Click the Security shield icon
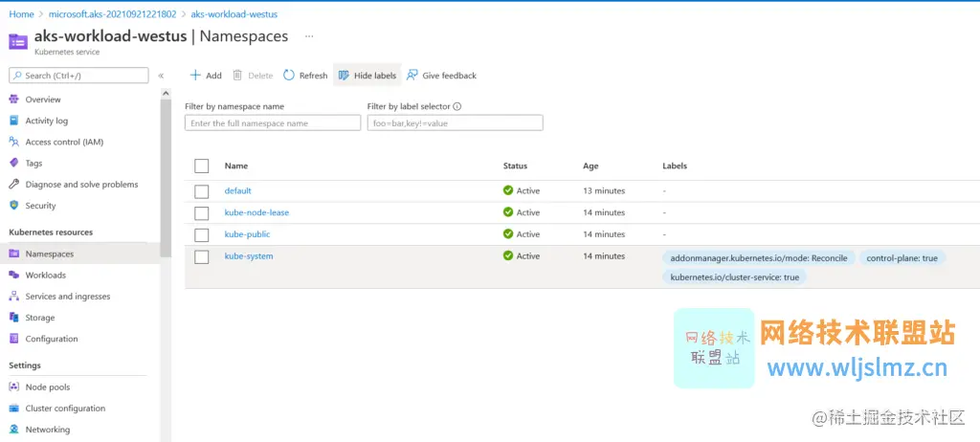This screenshot has height=442, width=980. coord(13,206)
